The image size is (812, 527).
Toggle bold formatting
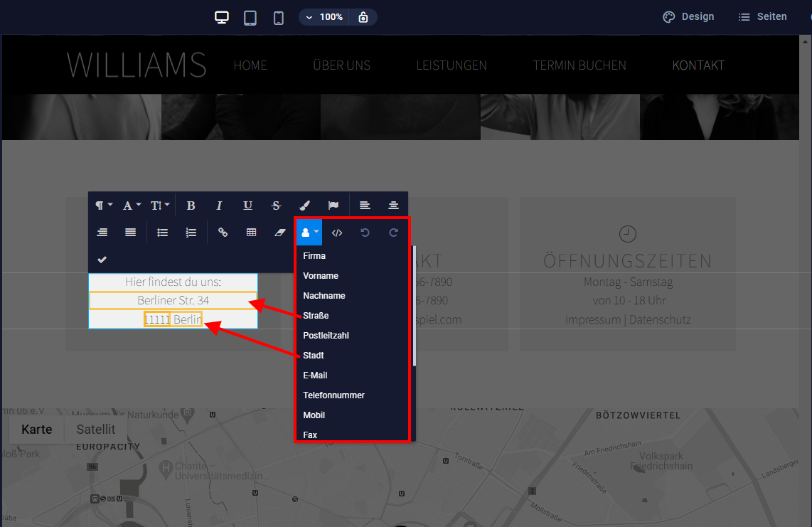tap(191, 206)
